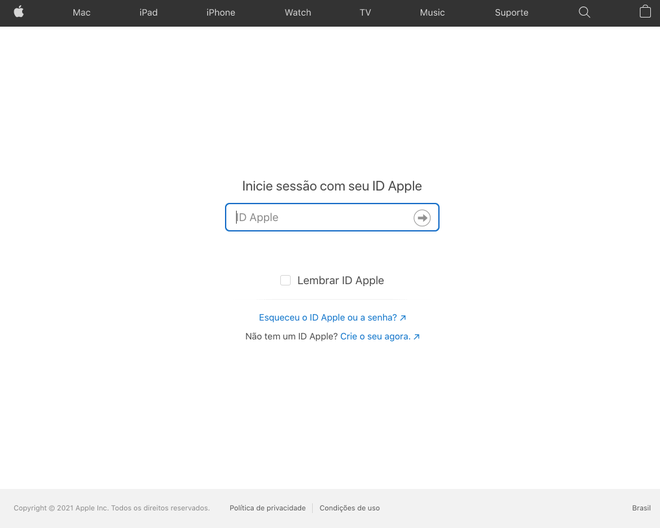Follow the Crie o seu agora link
This screenshot has width=660, height=528.
tap(380, 336)
